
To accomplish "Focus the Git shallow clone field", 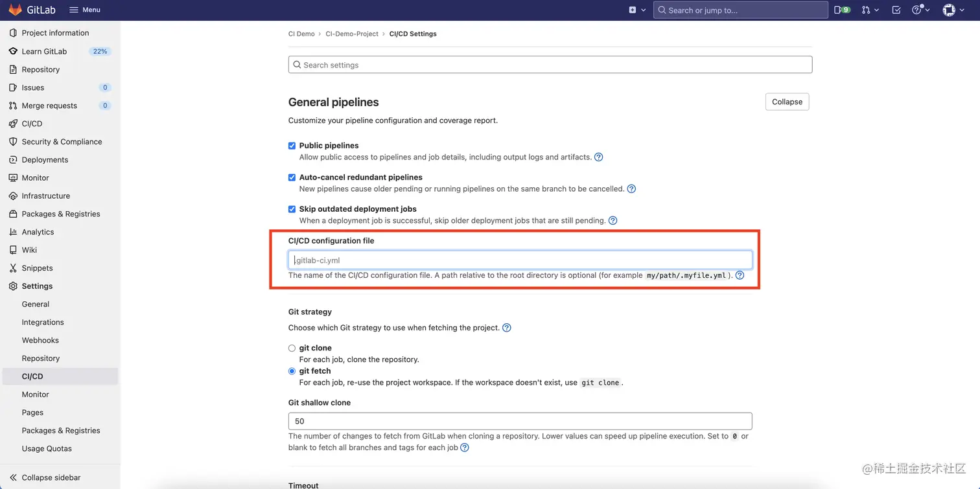I will pos(520,421).
